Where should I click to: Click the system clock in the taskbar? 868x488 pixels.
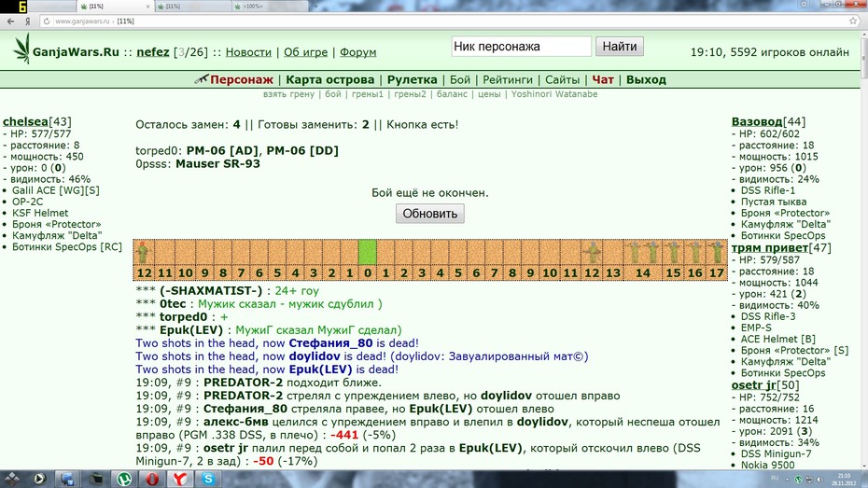click(844, 480)
